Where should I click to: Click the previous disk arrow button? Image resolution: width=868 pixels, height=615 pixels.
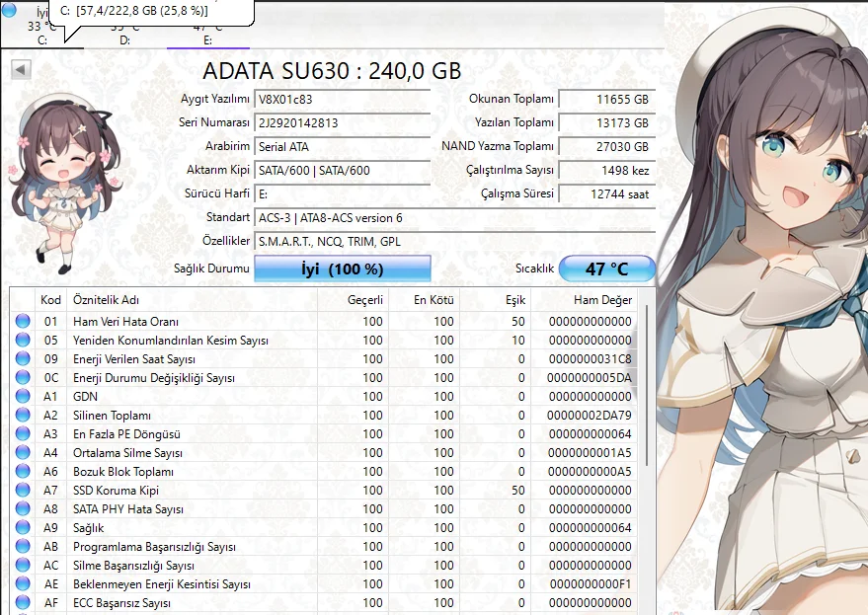pyautogui.click(x=21, y=70)
